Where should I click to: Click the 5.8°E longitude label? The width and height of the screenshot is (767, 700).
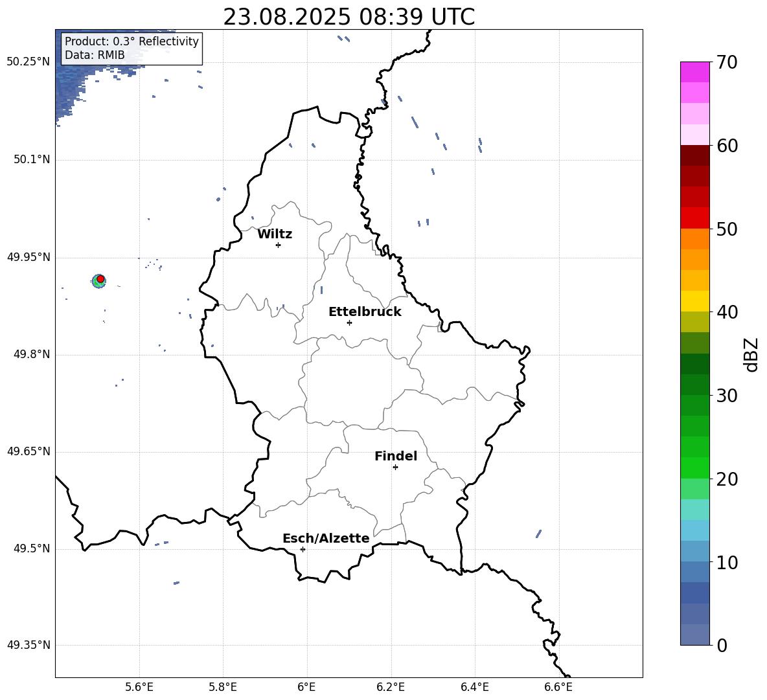(x=223, y=687)
